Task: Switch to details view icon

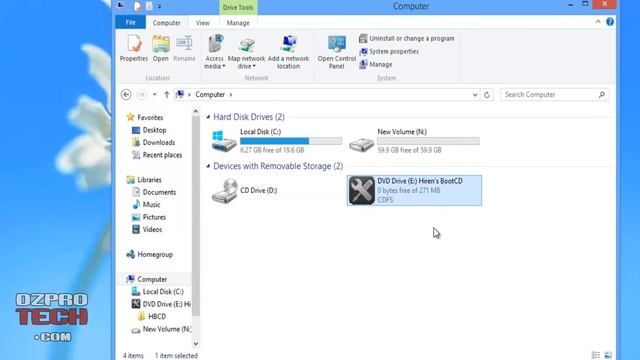Action: tap(596, 356)
